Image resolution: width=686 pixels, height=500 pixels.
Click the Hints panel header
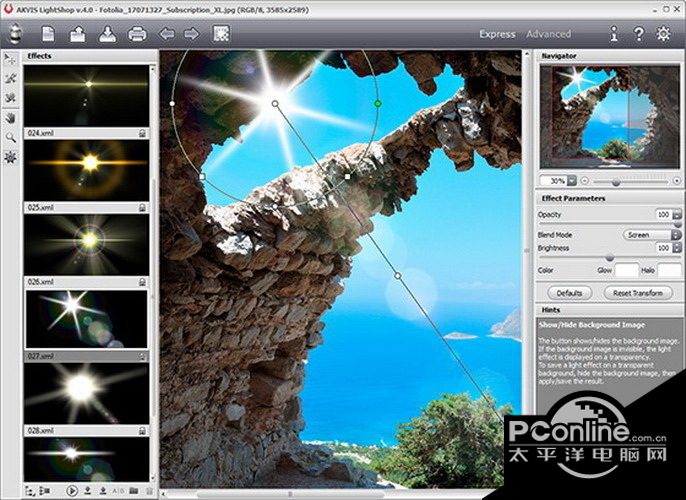[608, 310]
